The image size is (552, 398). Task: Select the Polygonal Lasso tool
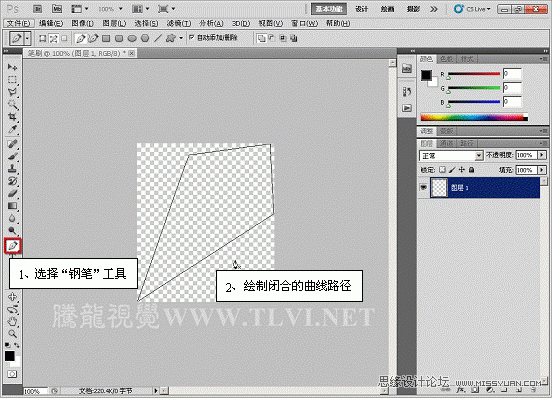[12, 92]
